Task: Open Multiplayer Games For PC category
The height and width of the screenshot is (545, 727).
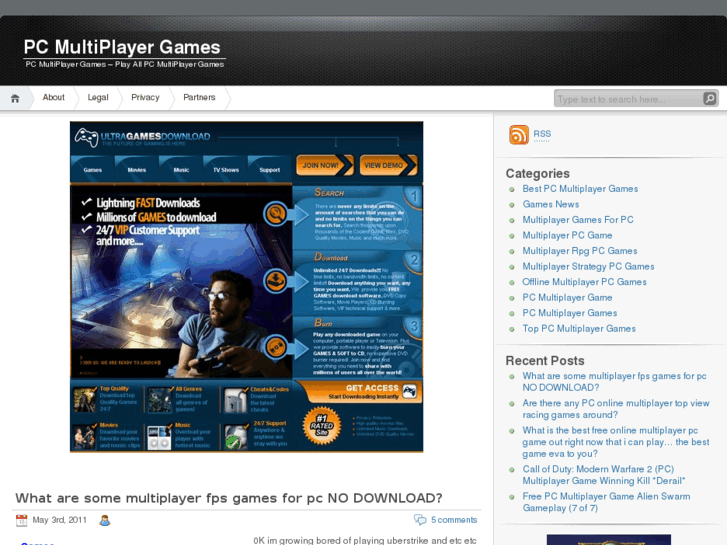Action: pyautogui.click(x=578, y=220)
